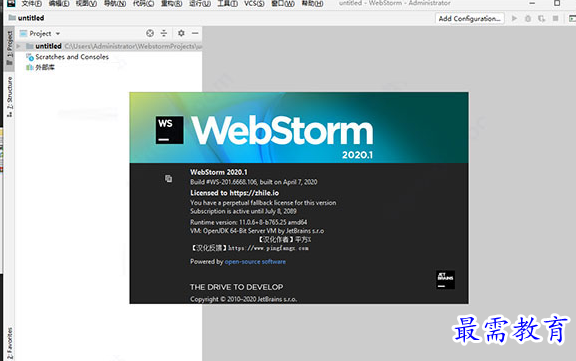The image size is (576, 361).
Task: Click the 'THE DRIVE TO DEVELOP' text
Action: click(236, 287)
